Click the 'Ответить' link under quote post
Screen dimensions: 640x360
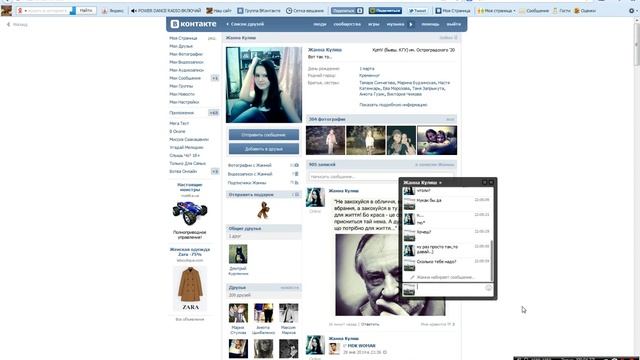[x=370, y=324]
